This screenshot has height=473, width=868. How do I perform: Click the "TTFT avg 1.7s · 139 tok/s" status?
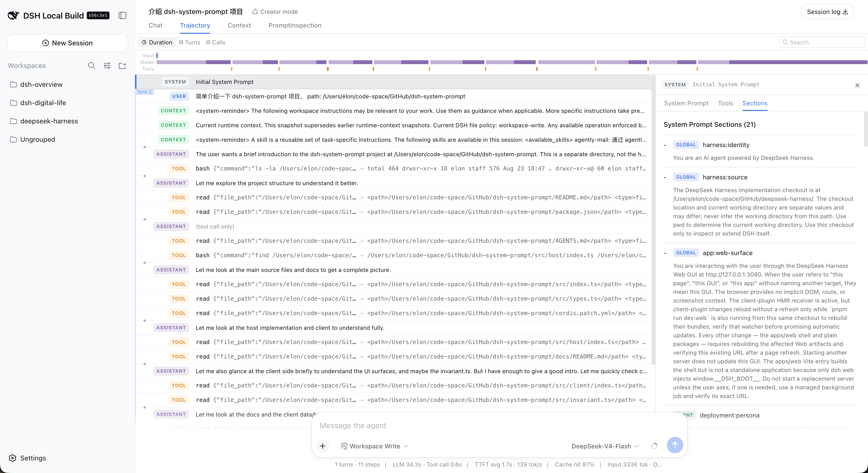click(508, 465)
